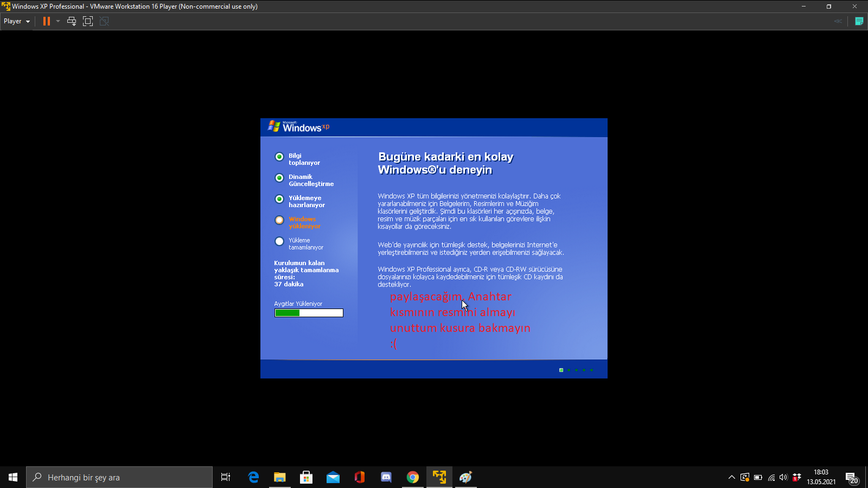Open the Paint app taskbar button
Screen dimensions: 868x488
(466, 477)
